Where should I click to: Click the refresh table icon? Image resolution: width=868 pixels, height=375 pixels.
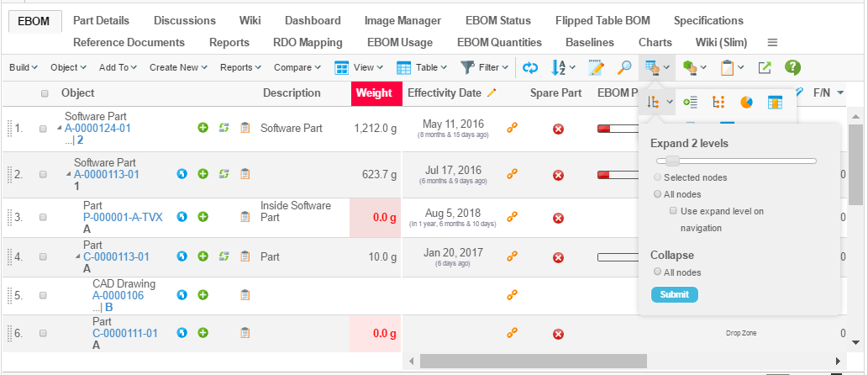coord(529,67)
